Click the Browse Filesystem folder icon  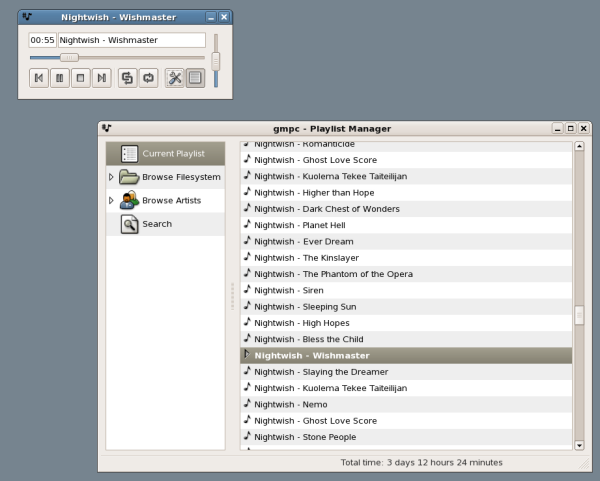pyautogui.click(x=129, y=177)
